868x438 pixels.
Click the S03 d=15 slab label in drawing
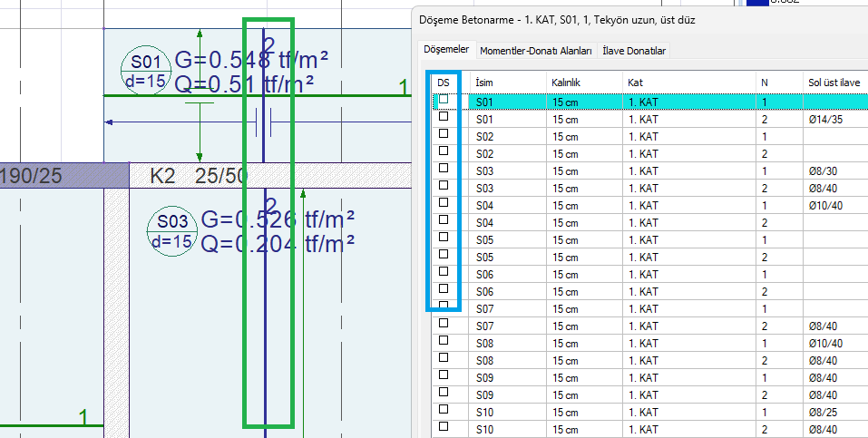tap(172, 231)
